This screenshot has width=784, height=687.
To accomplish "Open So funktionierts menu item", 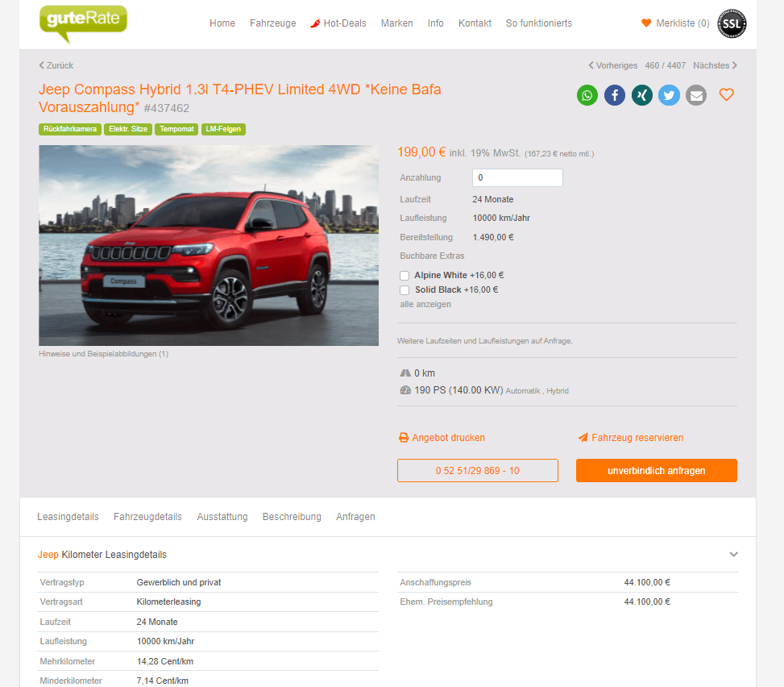I will click(x=539, y=23).
